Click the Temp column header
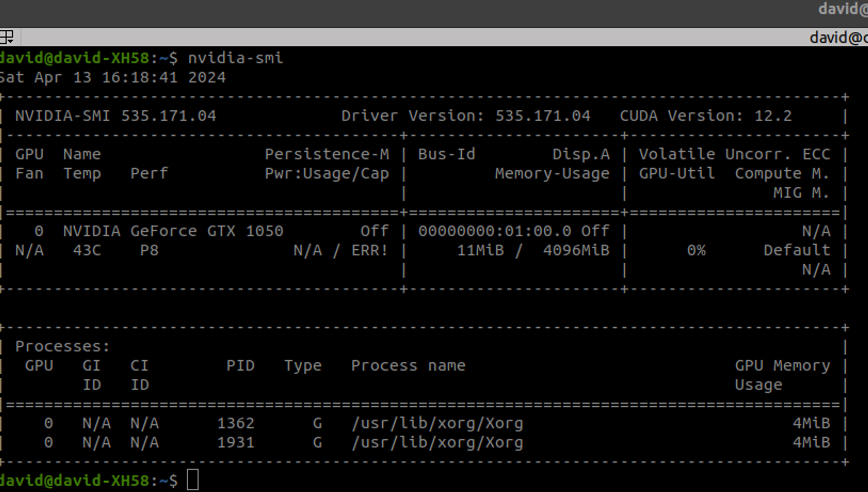The image size is (868, 492). 82,174
